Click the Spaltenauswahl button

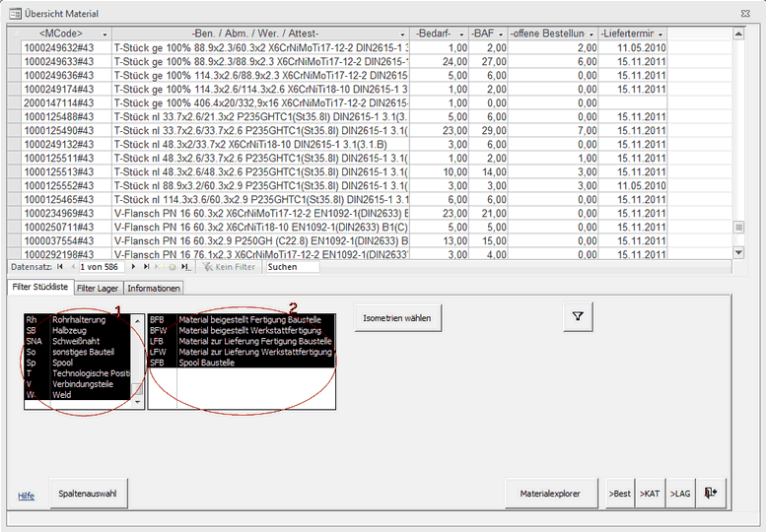click(89, 493)
